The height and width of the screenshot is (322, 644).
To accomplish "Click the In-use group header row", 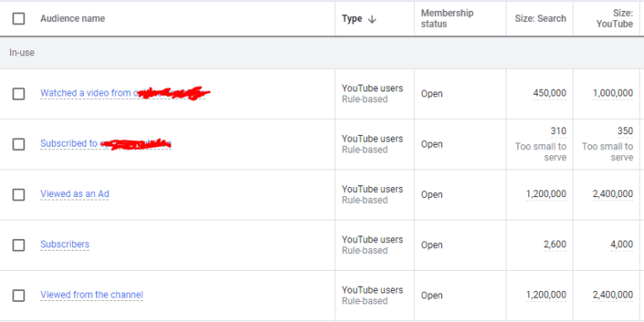I will point(322,53).
